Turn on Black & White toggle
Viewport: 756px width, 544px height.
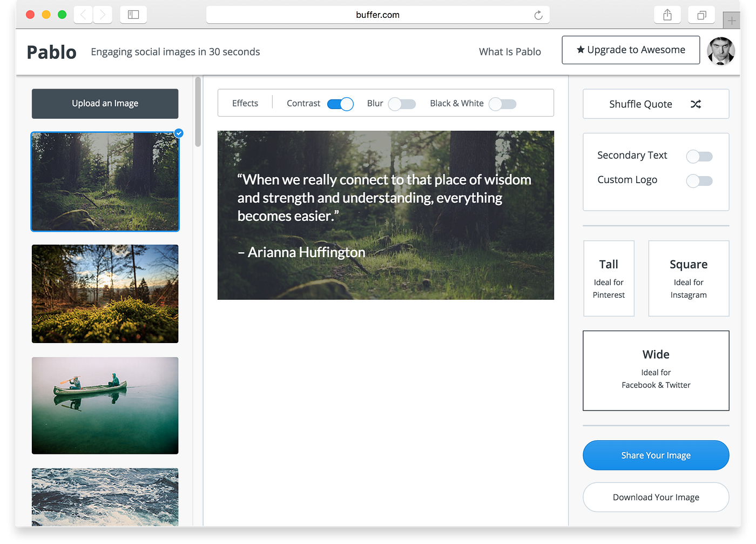tap(503, 104)
